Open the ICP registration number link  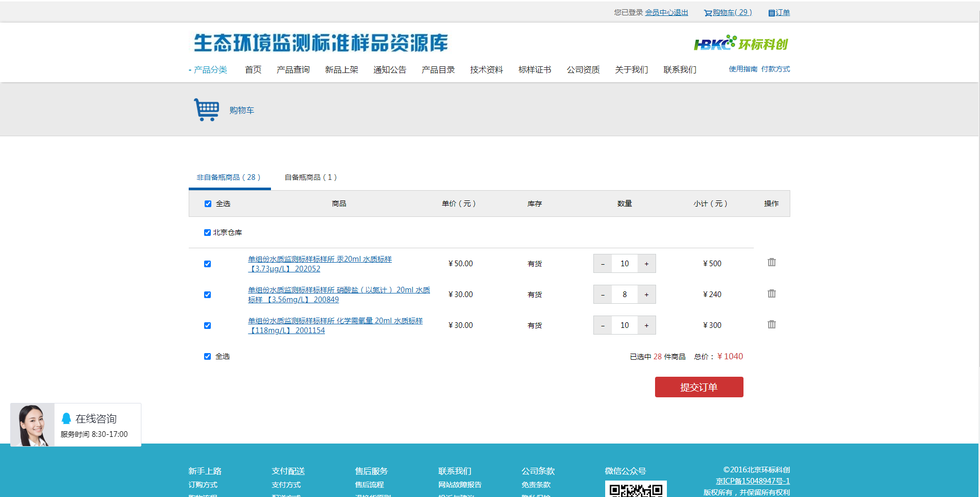point(752,481)
